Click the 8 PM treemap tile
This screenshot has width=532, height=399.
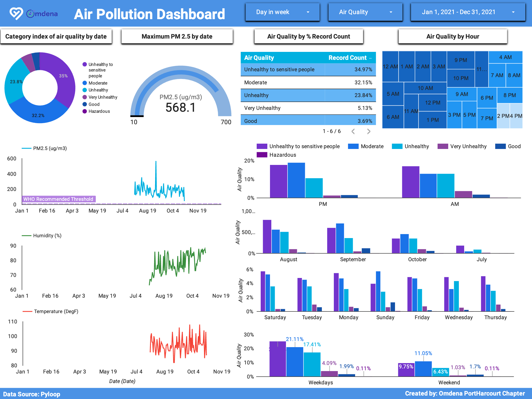coord(510,95)
